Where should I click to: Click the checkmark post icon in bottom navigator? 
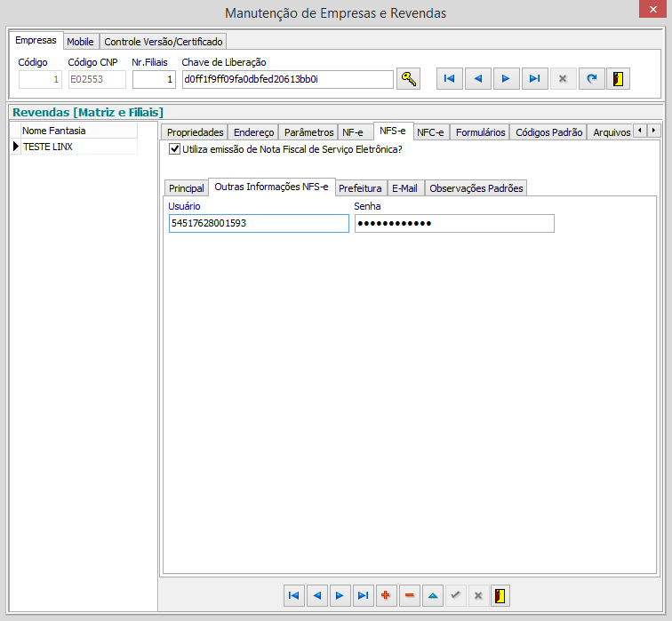pos(456,596)
